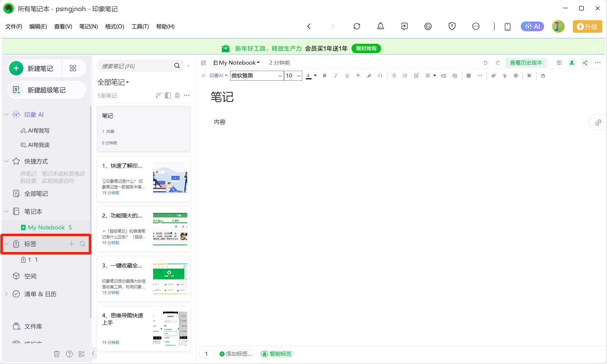Image resolution: width=607 pixels, height=364 pixels.
Task: Create a note with 新建笔记
Action: (x=35, y=68)
